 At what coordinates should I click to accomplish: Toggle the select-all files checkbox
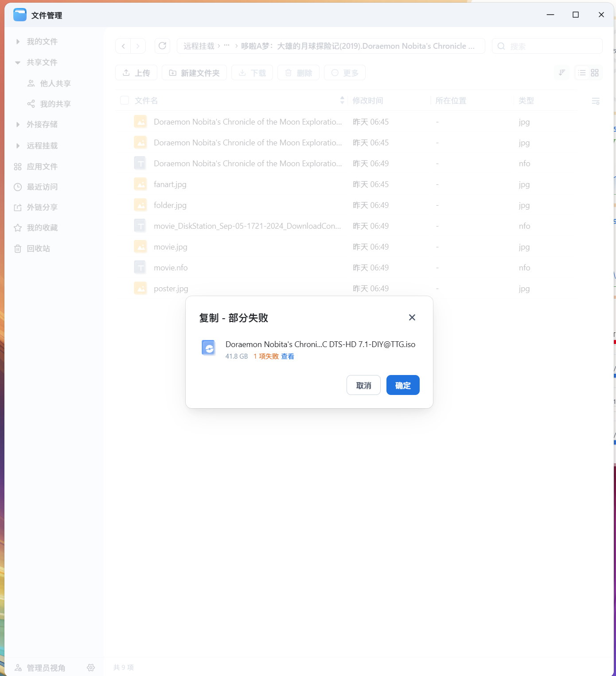(x=124, y=100)
